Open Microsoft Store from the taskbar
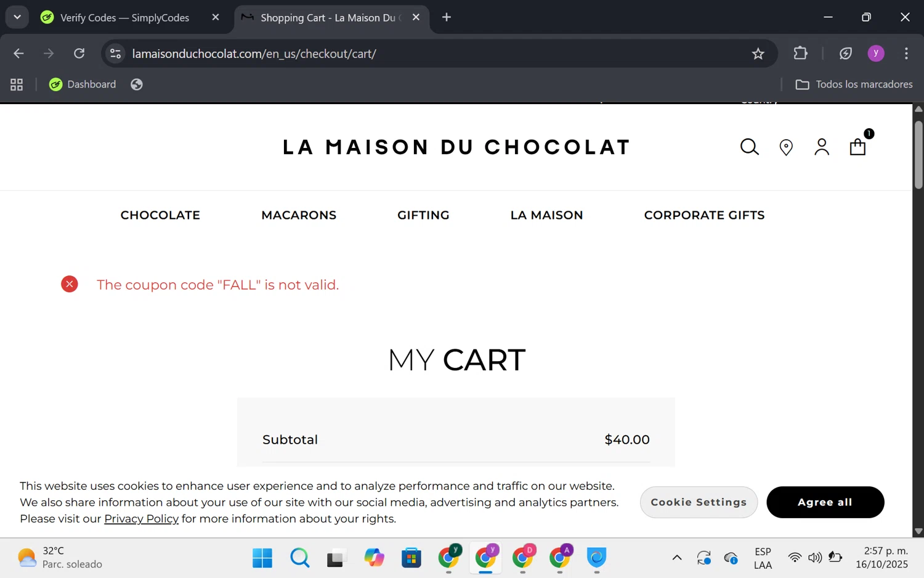 point(411,558)
